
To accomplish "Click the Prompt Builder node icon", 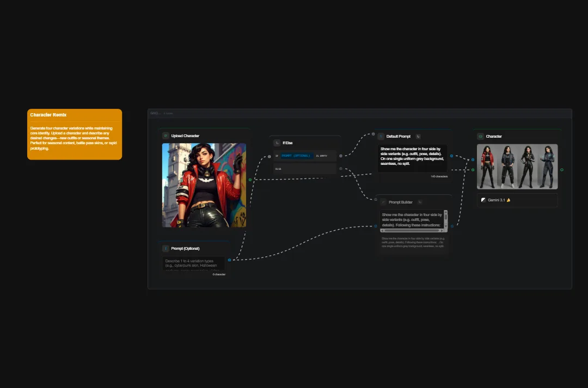I will [384, 202].
